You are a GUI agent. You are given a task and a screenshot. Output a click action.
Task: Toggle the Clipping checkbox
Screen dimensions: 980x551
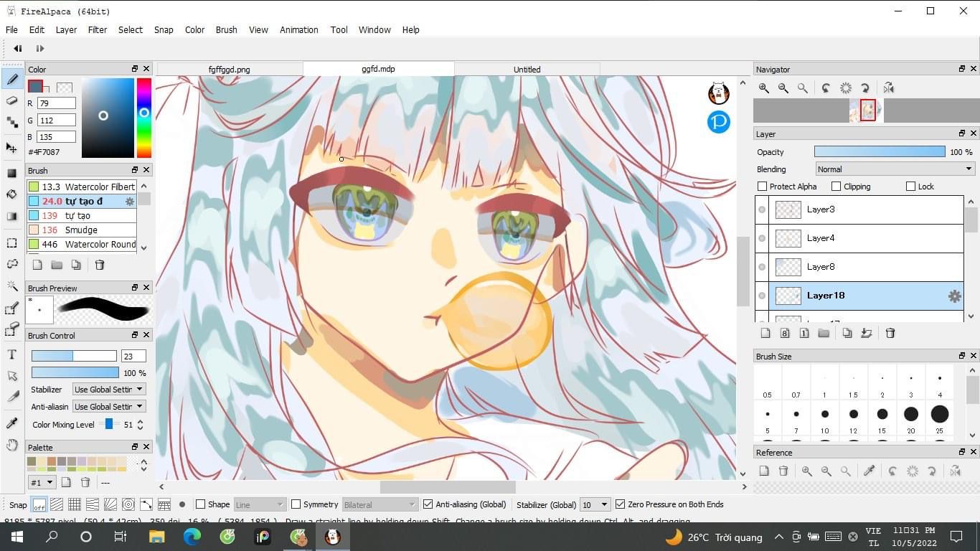coord(836,187)
